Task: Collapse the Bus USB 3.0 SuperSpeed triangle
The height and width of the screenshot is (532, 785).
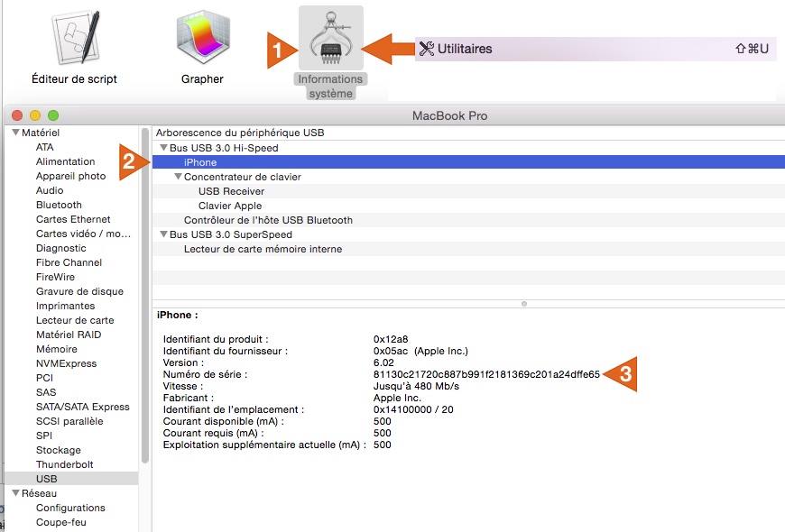Action: tap(163, 234)
